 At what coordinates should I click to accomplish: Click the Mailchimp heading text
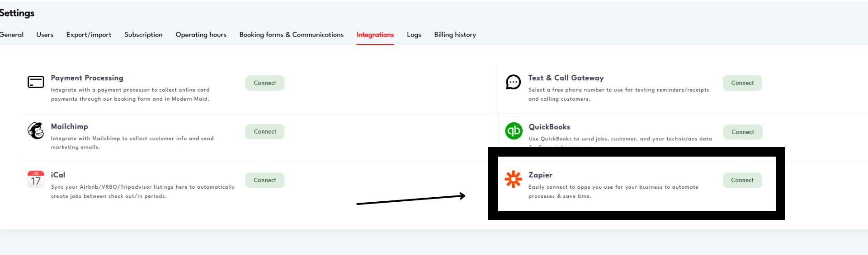point(69,126)
